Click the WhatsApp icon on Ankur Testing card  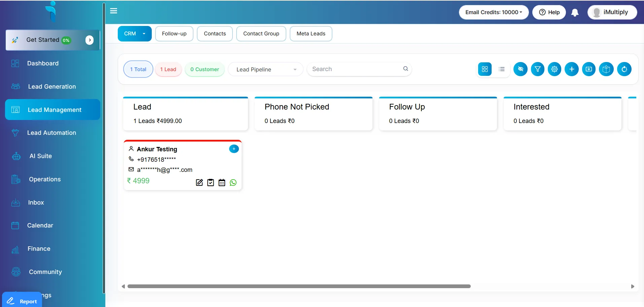[x=233, y=183]
